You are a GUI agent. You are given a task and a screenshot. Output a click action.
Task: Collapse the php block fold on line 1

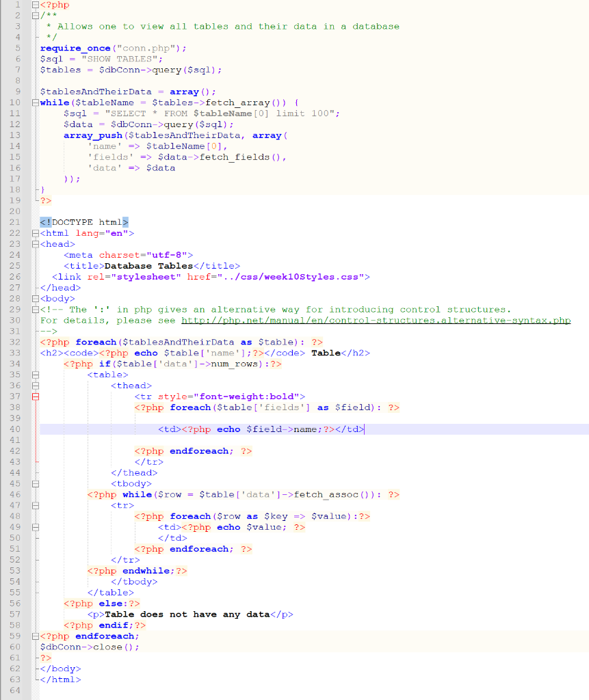tap(36, 5)
